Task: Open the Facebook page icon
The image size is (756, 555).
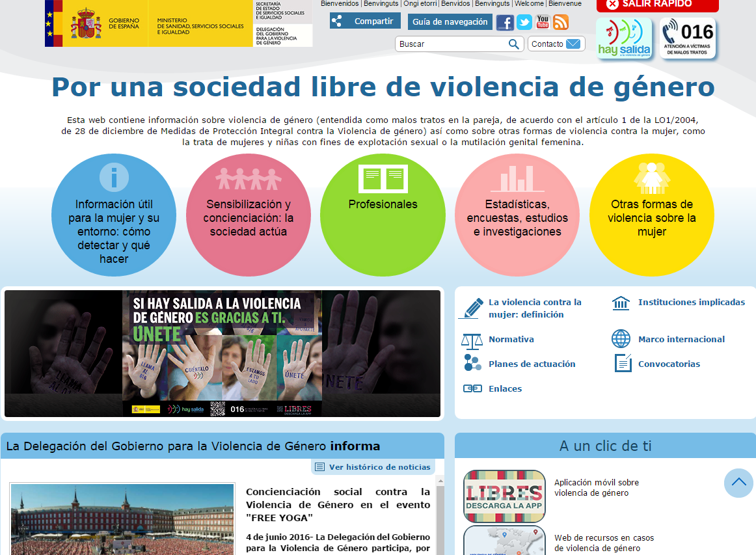Action: [x=504, y=22]
